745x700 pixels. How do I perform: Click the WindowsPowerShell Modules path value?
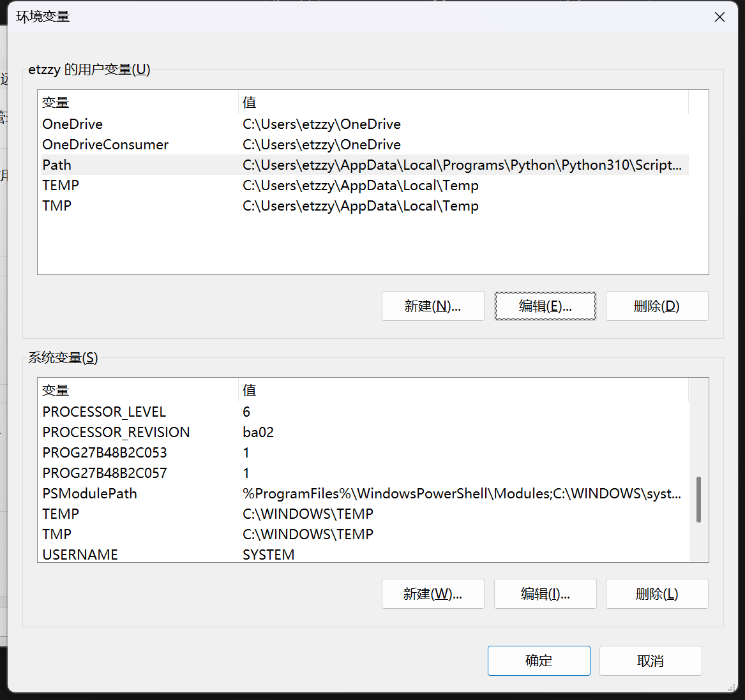click(462, 493)
